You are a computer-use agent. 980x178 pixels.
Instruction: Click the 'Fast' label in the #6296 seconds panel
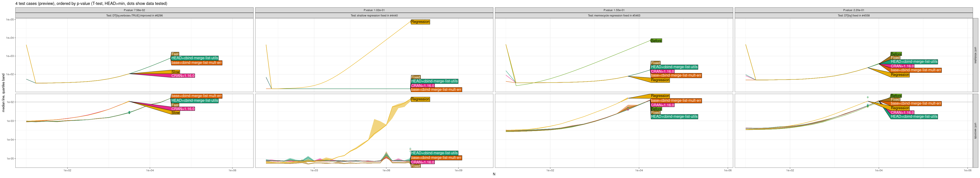(x=175, y=105)
